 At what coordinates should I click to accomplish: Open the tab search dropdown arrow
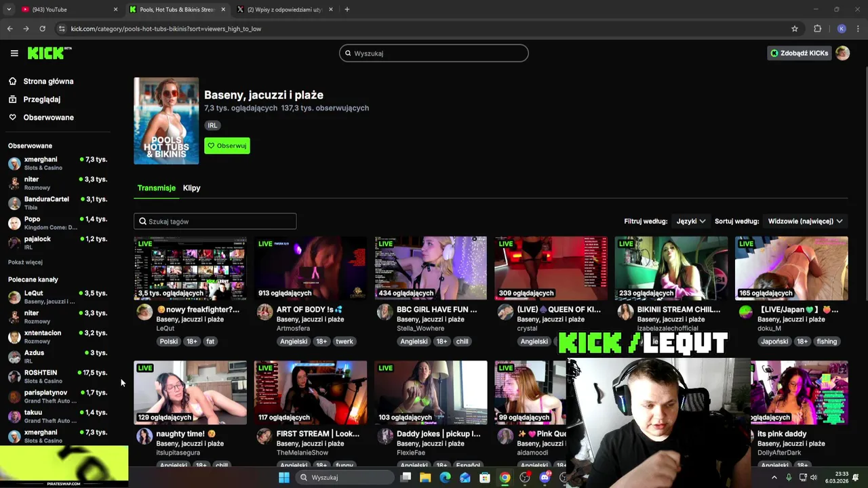click(x=9, y=9)
